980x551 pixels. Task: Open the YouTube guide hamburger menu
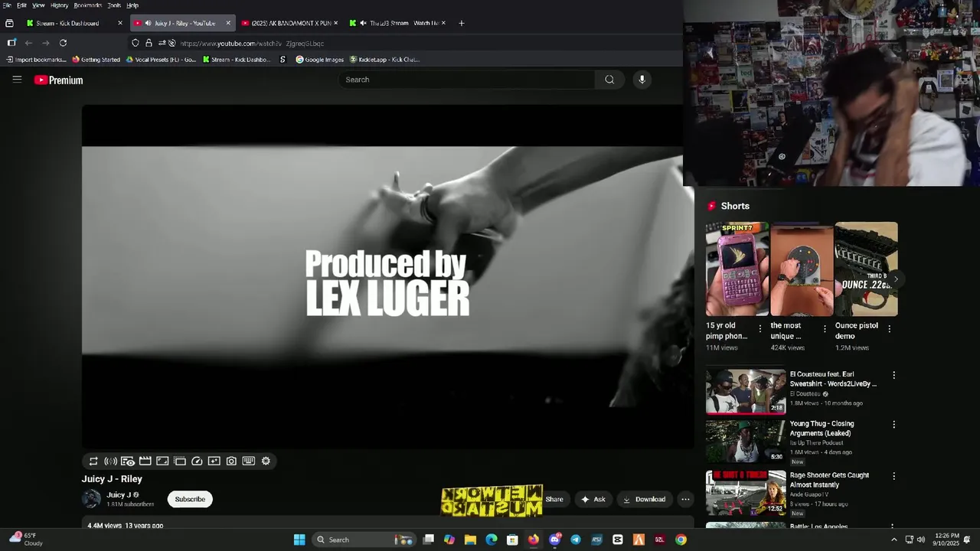[17, 80]
